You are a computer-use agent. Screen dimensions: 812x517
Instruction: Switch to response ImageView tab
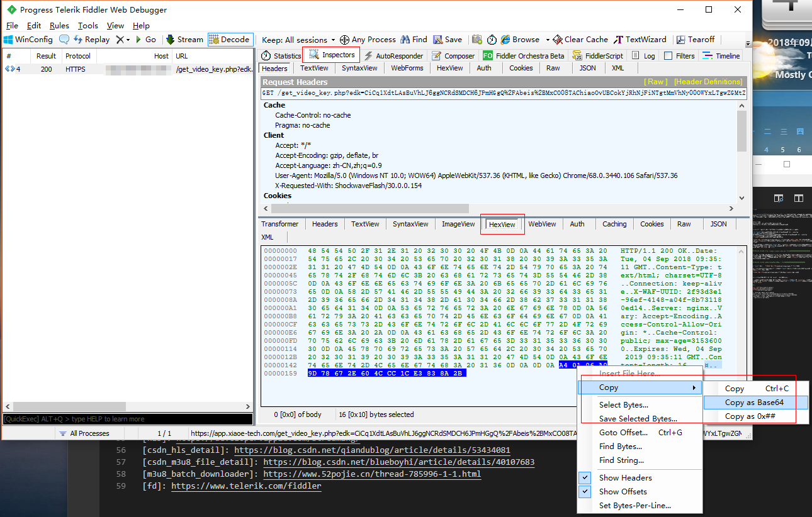tap(458, 224)
